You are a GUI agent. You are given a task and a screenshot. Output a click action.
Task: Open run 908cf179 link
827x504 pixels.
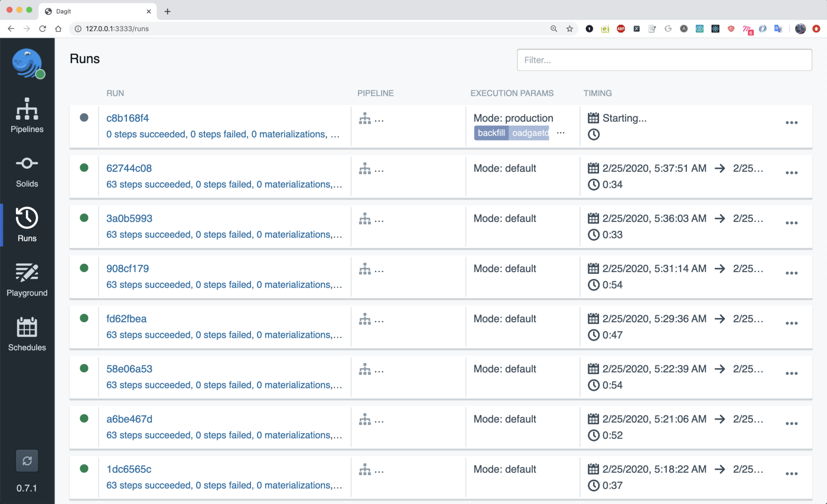click(128, 269)
